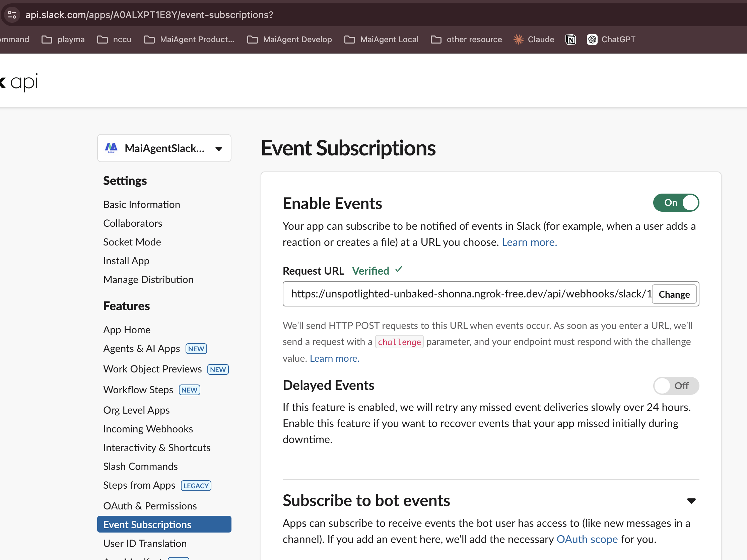
Task: Open the nccu bookmark folder
Action: (x=114, y=40)
